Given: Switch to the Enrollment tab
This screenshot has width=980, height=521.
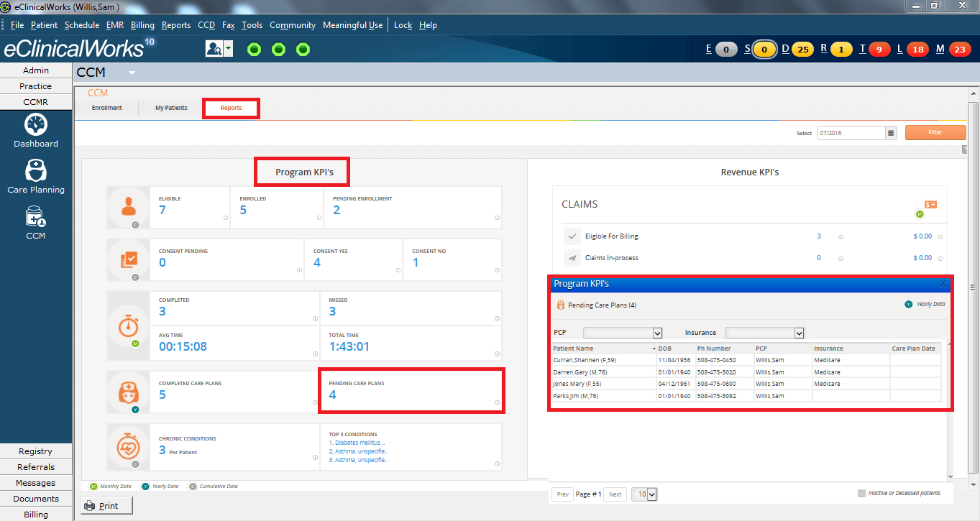Looking at the screenshot, I should pyautogui.click(x=107, y=109).
